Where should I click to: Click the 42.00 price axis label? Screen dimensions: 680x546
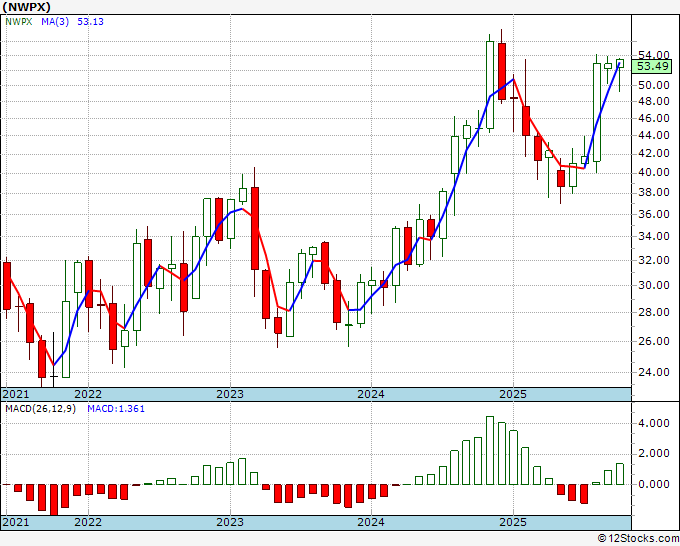point(654,154)
